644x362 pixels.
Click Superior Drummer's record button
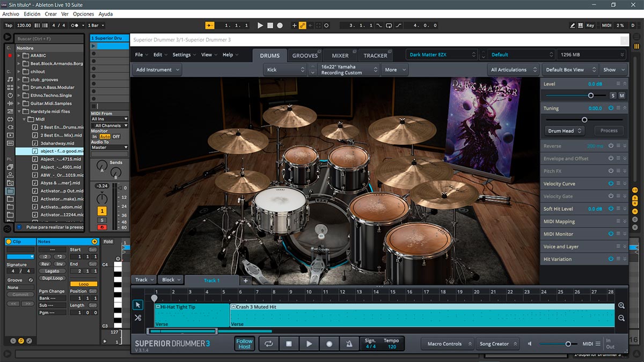point(330,344)
